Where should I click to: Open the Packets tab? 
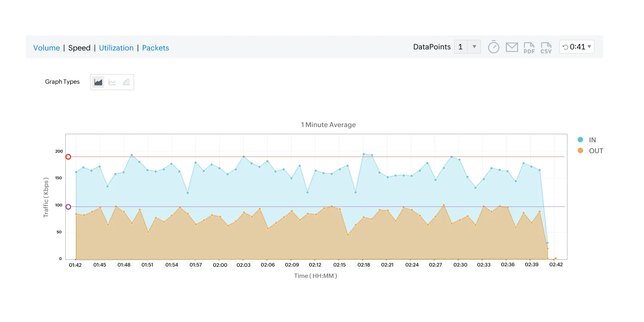(x=155, y=48)
